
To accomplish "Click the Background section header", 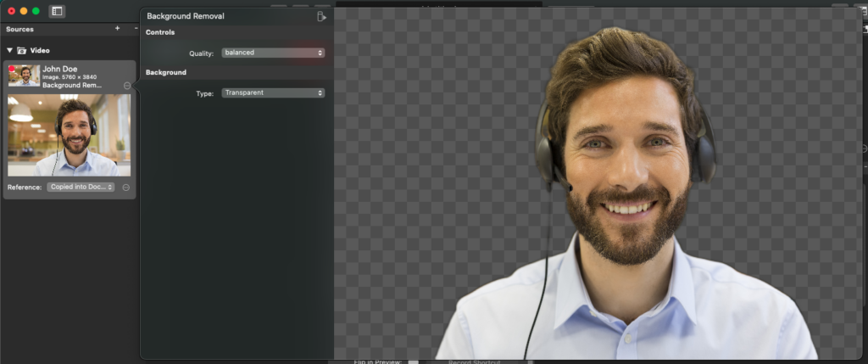I will (x=165, y=73).
